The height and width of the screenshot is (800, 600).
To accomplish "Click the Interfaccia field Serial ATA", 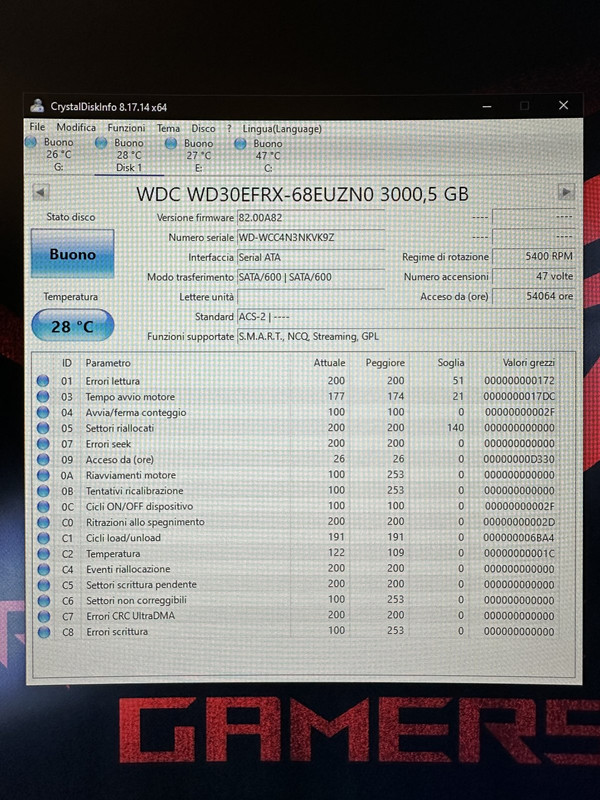I will pos(311,257).
